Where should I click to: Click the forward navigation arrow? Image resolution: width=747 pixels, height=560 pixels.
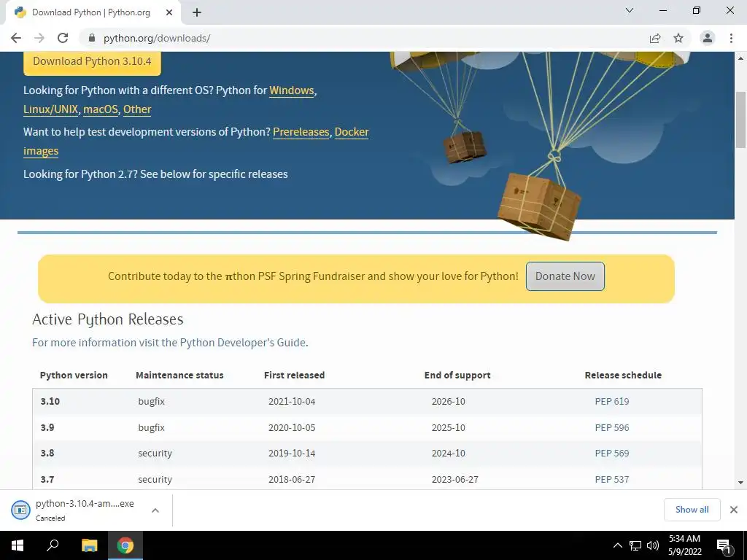39,38
